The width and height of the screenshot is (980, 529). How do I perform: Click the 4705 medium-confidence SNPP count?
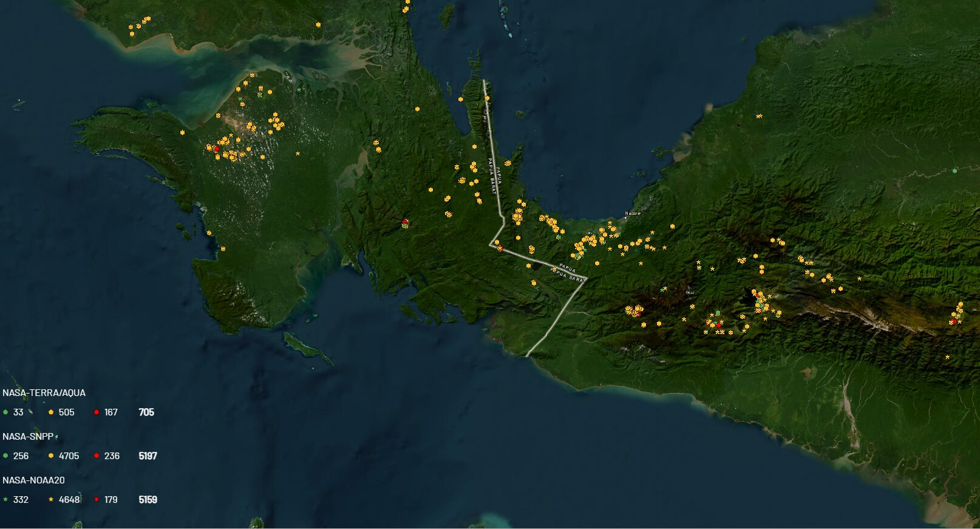69,456
